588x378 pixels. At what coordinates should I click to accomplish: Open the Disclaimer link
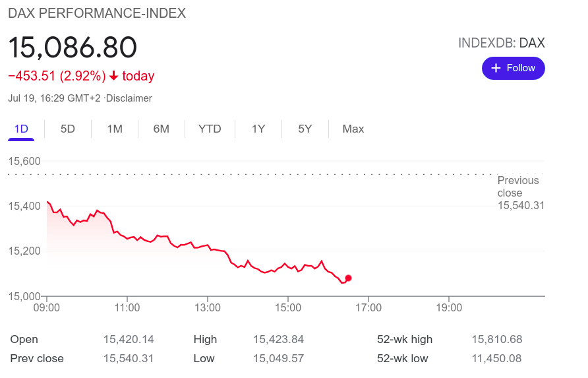[x=129, y=98]
